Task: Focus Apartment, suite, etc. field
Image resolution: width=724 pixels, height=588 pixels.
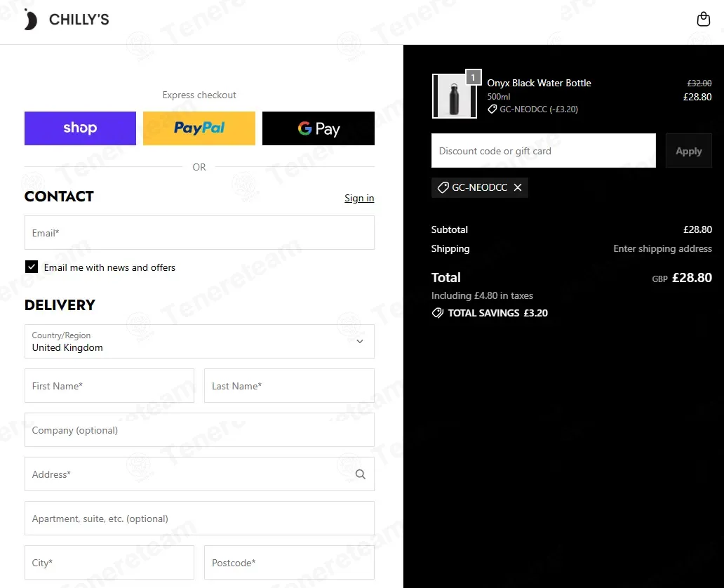Action: [199, 519]
